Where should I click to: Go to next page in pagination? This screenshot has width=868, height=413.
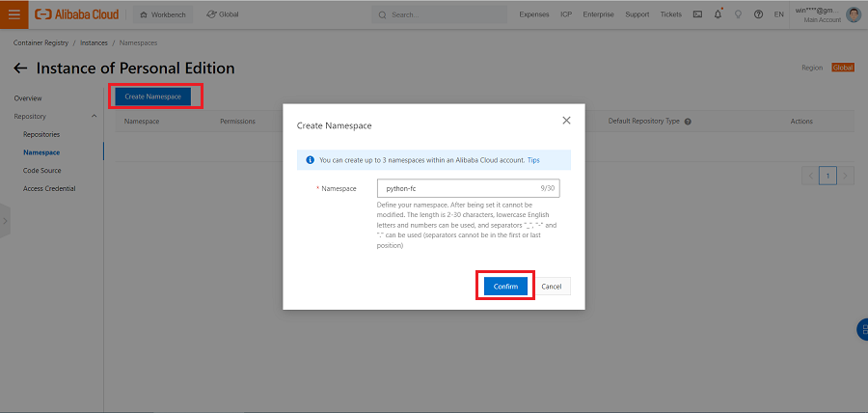[845, 176]
